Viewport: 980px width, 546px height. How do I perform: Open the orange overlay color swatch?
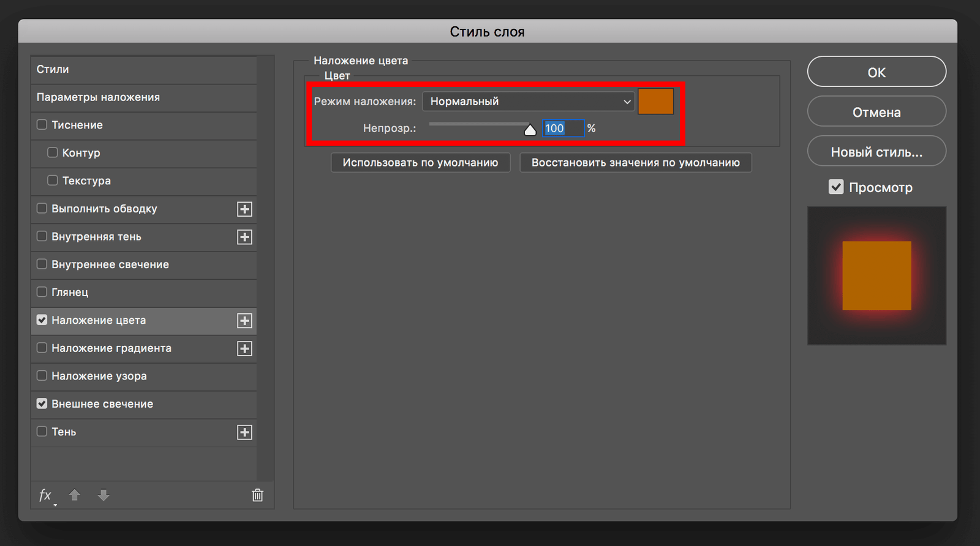[x=656, y=101]
